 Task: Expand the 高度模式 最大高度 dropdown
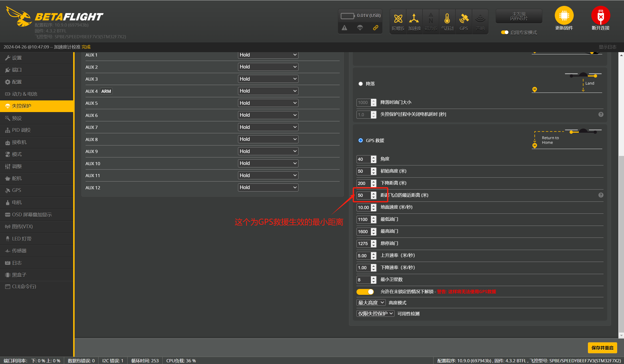371,303
